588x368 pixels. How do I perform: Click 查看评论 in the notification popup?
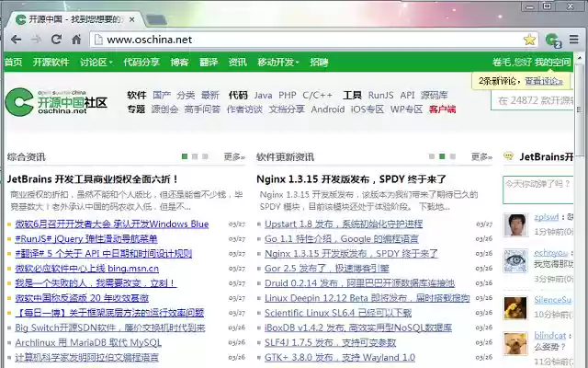(544, 81)
